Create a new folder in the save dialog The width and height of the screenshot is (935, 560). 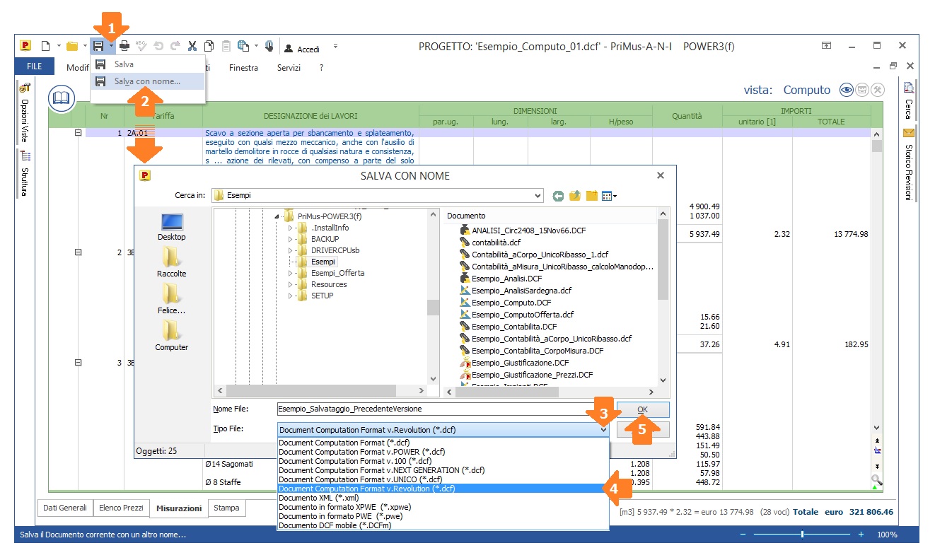(591, 196)
